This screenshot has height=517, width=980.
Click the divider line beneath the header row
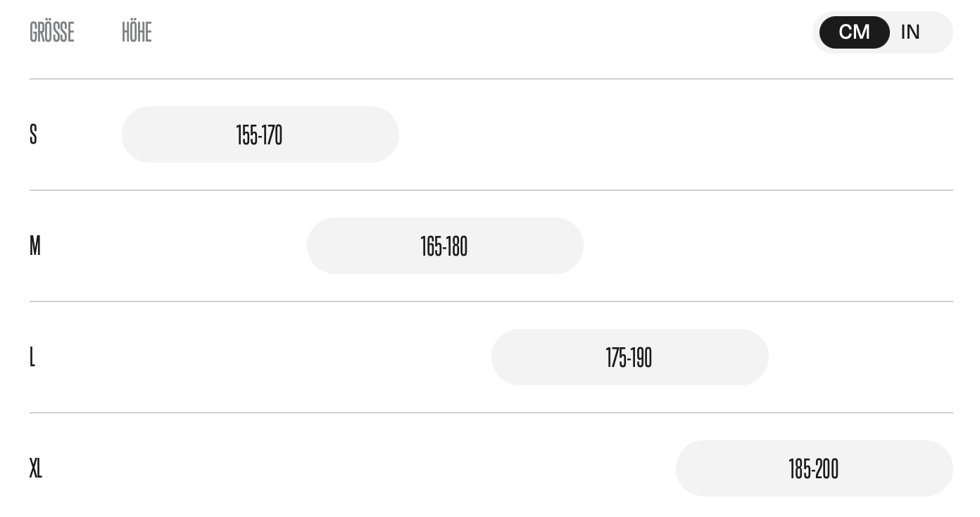pos(491,79)
